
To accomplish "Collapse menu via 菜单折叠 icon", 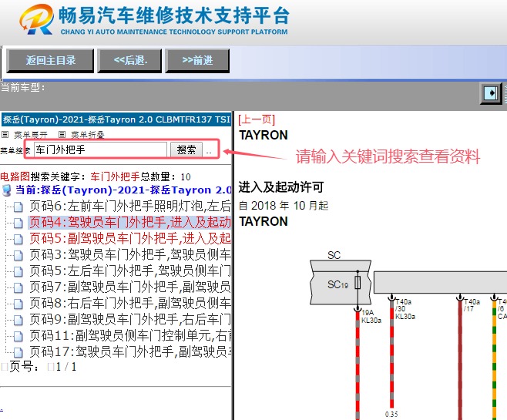I will (62, 134).
